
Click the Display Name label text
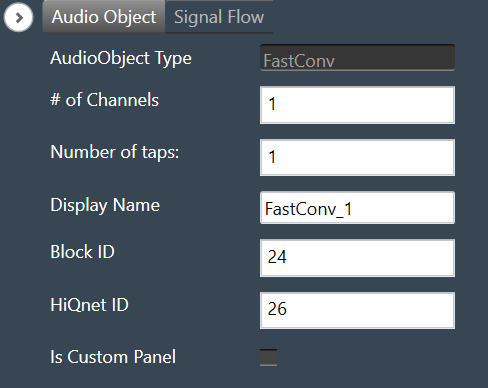pyautogui.click(x=105, y=205)
